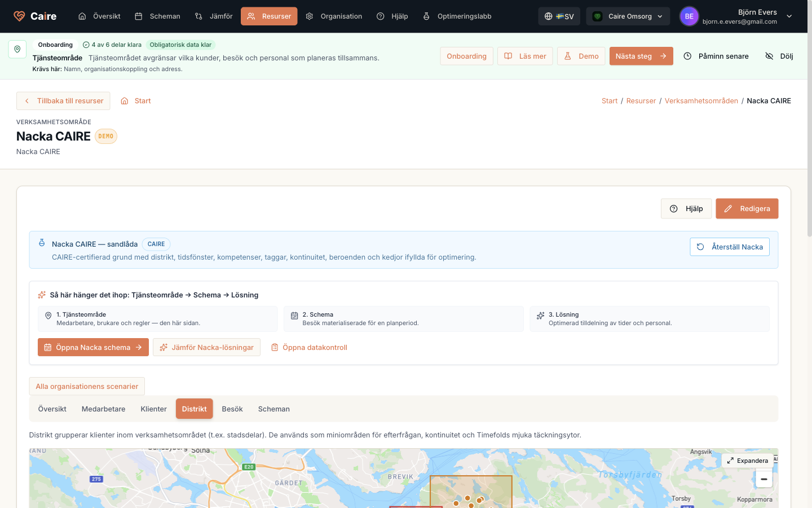
Task: Open the Start breadcrumb link
Action: coord(610,101)
